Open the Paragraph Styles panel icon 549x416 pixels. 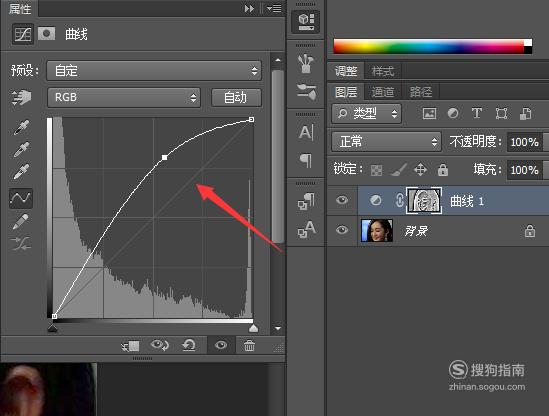pyautogui.click(x=306, y=201)
